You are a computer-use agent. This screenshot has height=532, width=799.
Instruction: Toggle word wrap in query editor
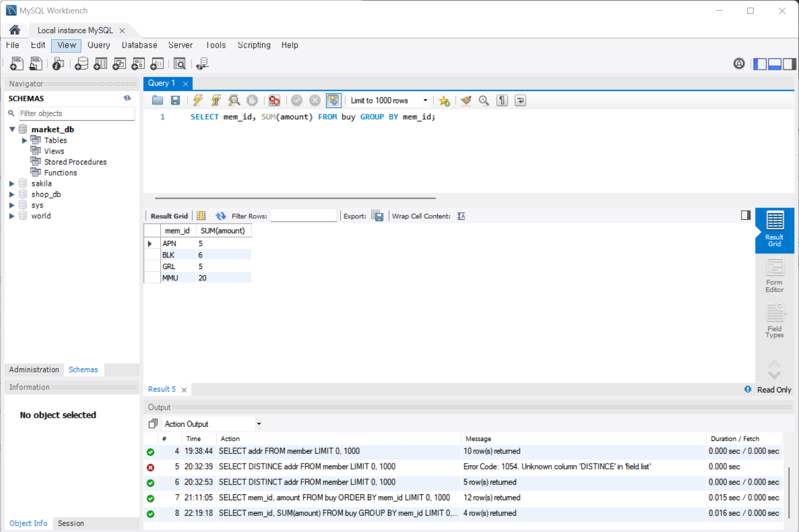click(520, 100)
